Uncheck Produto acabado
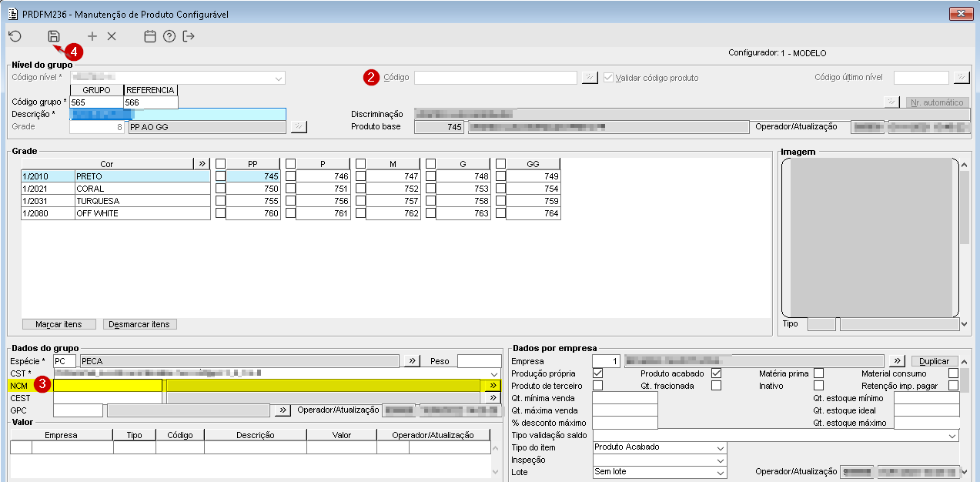The width and height of the screenshot is (980, 482). click(716, 373)
